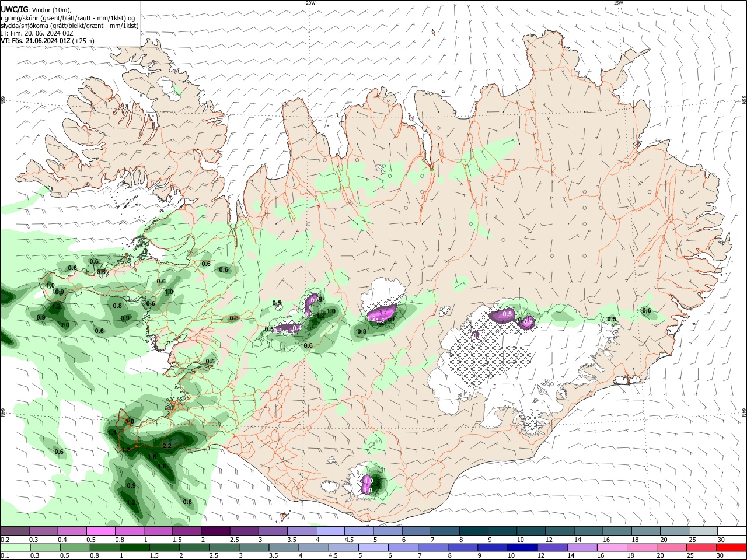Pick the pale green rain swatch between 0.1 and 0.3

[x=15, y=547]
